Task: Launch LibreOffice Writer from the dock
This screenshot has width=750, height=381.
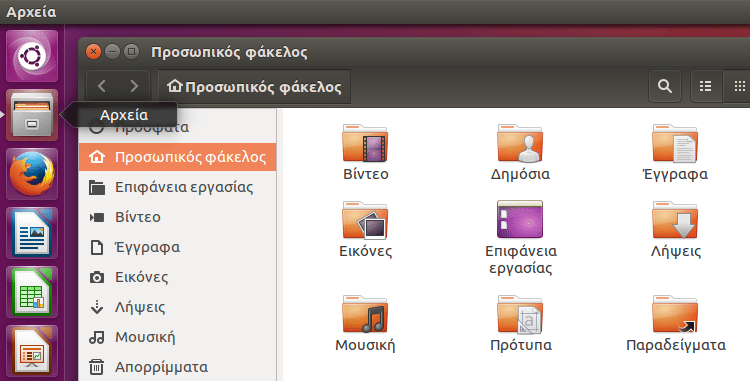Action: [32, 233]
